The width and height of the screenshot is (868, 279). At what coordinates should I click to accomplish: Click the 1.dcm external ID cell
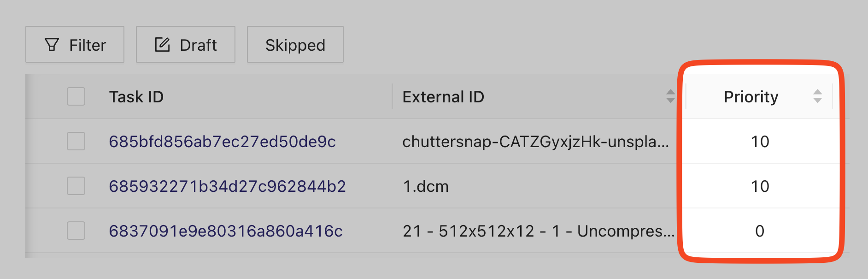(x=426, y=186)
